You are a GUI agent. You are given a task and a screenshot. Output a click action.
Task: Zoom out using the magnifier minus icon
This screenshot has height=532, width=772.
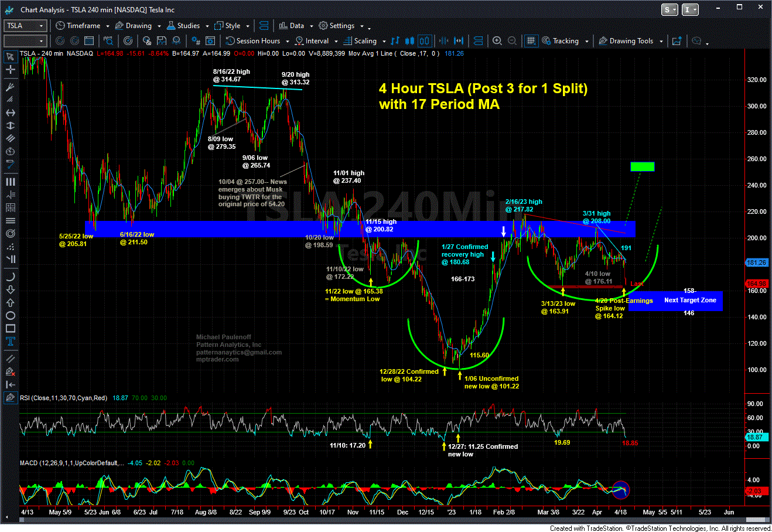(x=513, y=41)
